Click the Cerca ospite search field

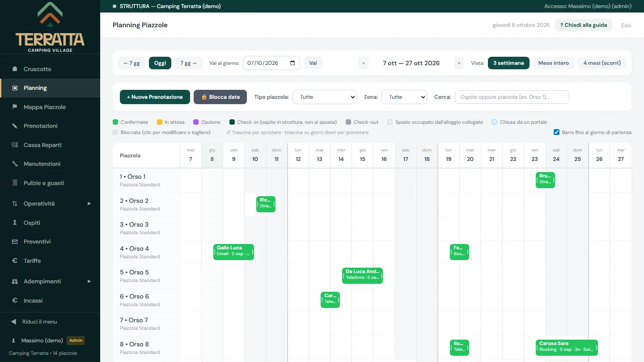point(512,97)
